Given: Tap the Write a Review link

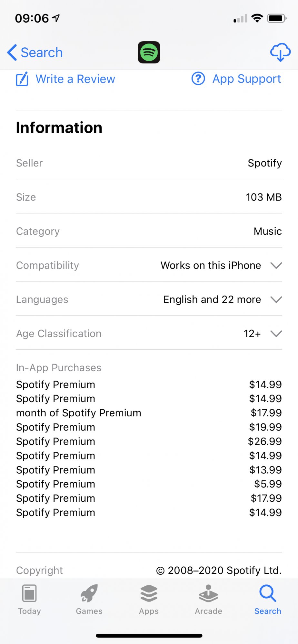Looking at the screenshot, I should [75, 79].
